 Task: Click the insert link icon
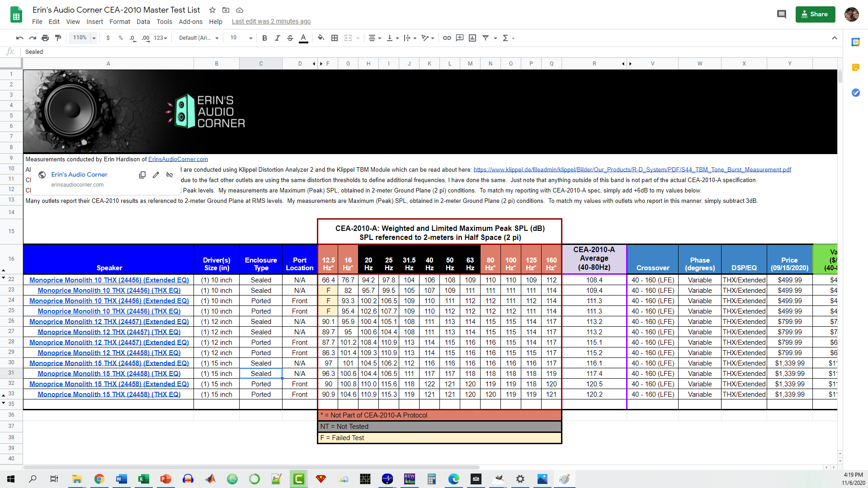tap(447, 38)
